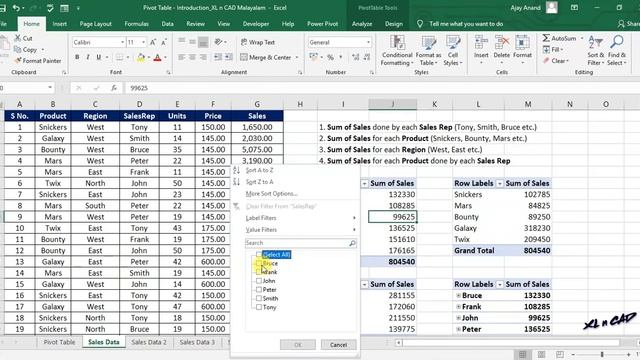Viewport: 640px width, 360px height.
Task: Click the Cut scissors icon
Action: pos(18,38)
